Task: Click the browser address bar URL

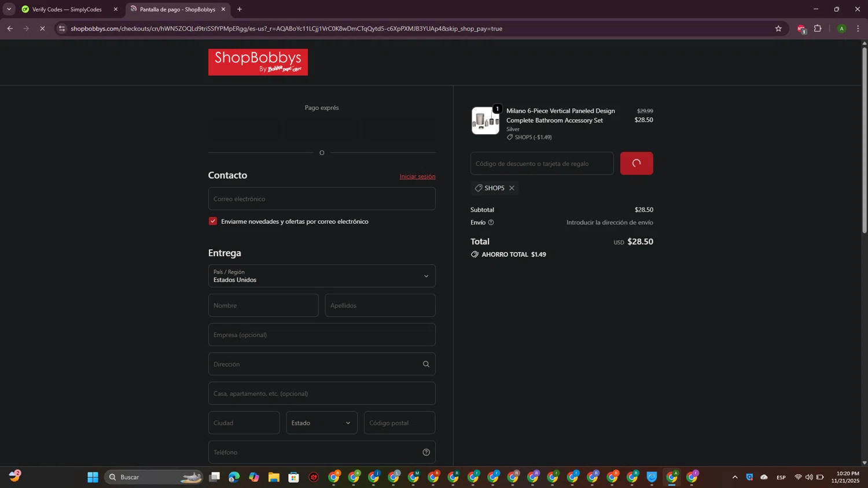Action: click(286, 28)
